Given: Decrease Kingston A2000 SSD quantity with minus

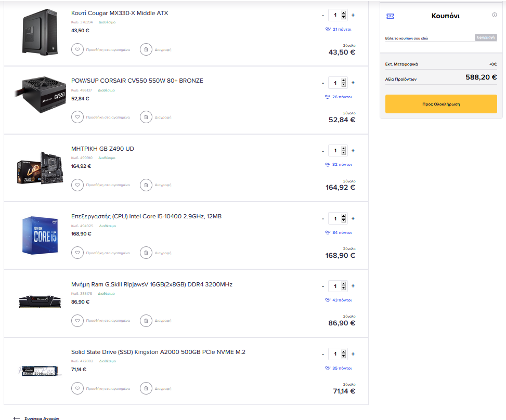Looking at the screenshot, I should click(x=323, y=354).
